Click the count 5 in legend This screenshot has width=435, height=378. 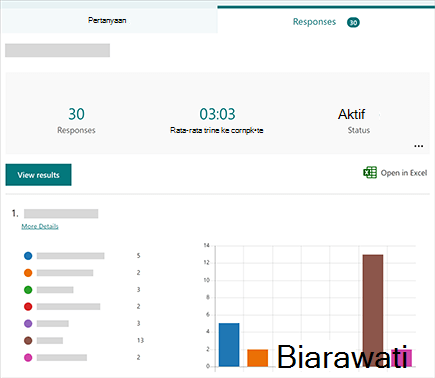138,256
